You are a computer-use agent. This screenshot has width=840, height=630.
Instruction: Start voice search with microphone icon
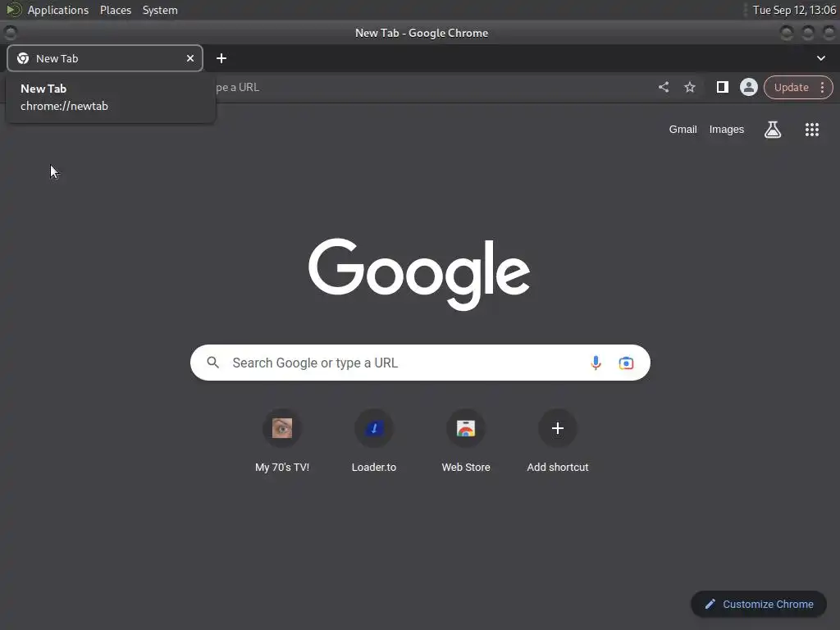596,363
